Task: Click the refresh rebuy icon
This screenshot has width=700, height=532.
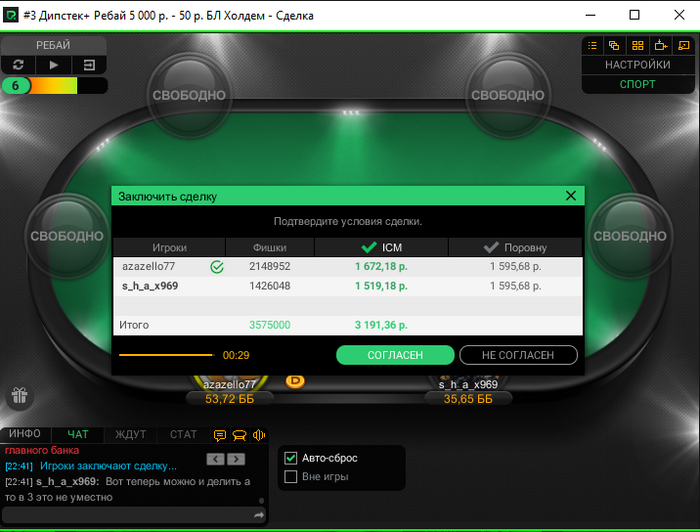Action: coord(18,65)
